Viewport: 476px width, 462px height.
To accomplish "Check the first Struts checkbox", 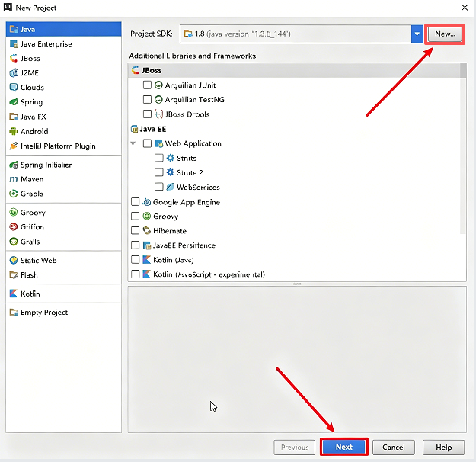I will pyautogui.click(x=159, y=158).
